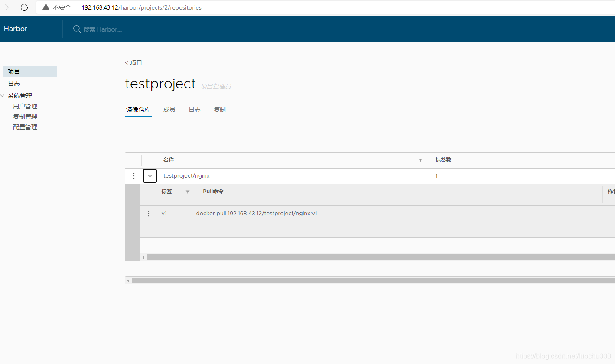Open 复制管理 in the sidebar
The height and width of the screenshot is (364, 615).
25,117
